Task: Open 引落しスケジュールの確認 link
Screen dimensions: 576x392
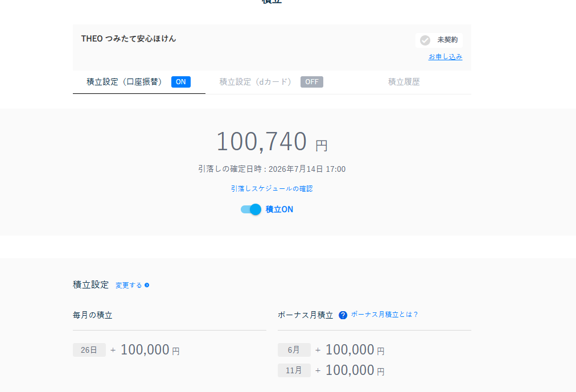Action: click(x=272, y=189)
